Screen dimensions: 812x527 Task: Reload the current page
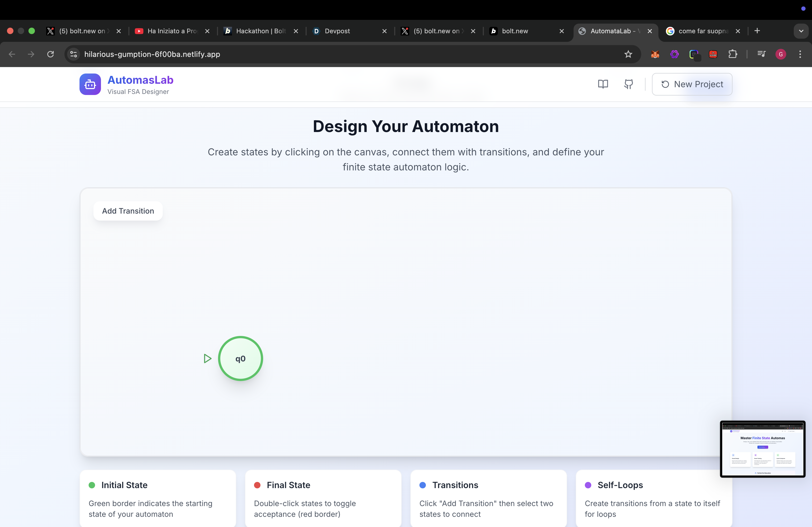(x=50, y=54)
